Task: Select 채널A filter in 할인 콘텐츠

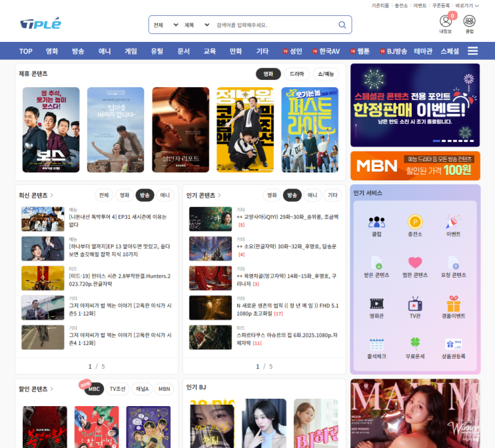Action: 142,389
